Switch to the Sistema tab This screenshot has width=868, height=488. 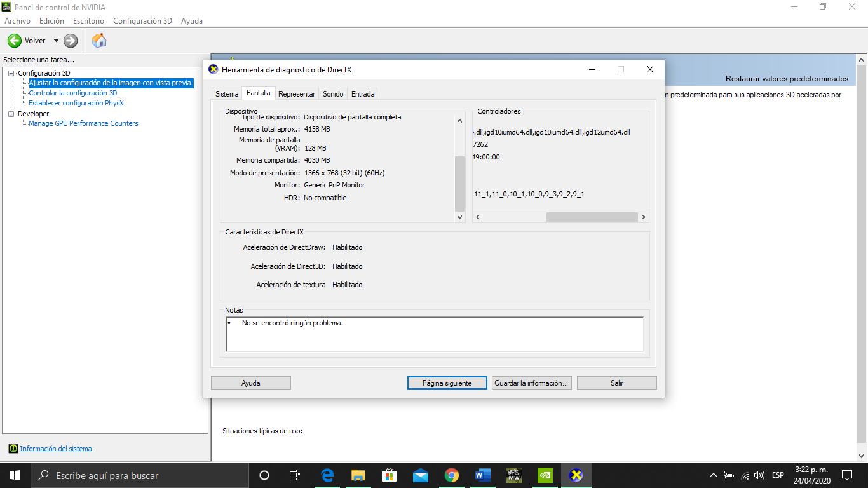click(227, 94)
